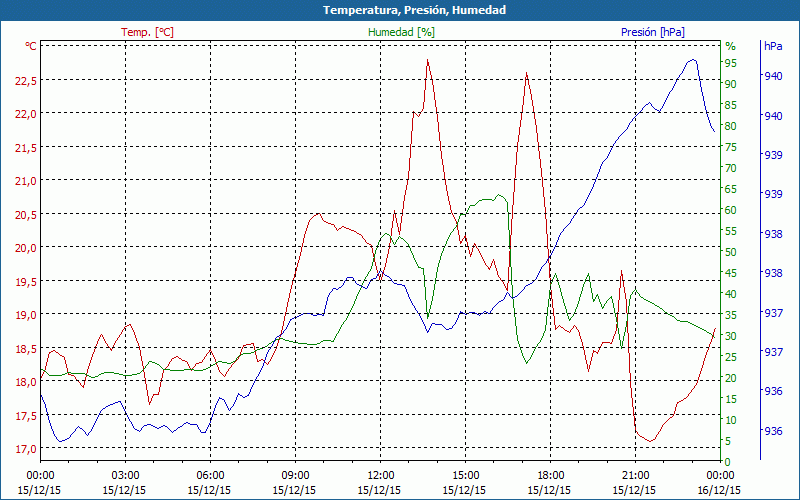Select the green 'Humedad [%]' legend label
The image size is (800, 500).
tap(402, 32)
